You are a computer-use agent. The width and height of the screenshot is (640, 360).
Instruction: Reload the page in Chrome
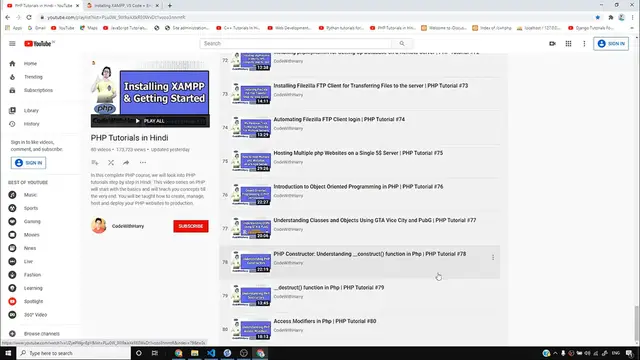pos(29,18)
